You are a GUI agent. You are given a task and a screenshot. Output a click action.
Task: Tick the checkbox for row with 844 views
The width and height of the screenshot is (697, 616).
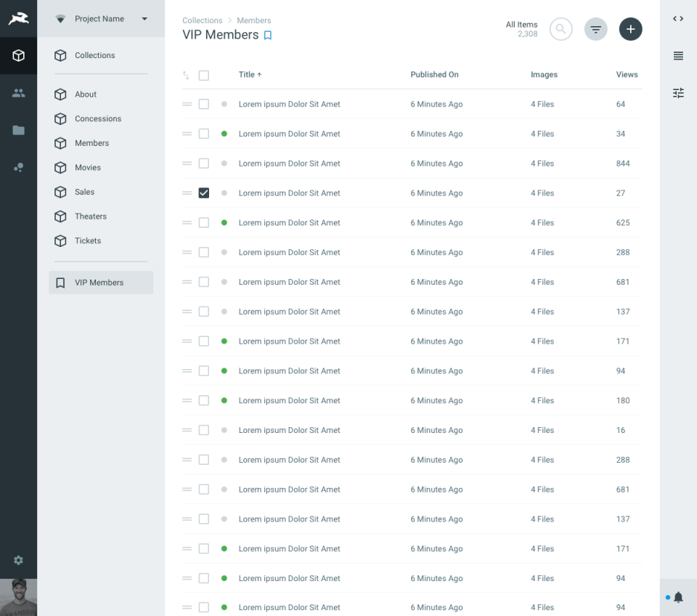(x=203, y=163)
